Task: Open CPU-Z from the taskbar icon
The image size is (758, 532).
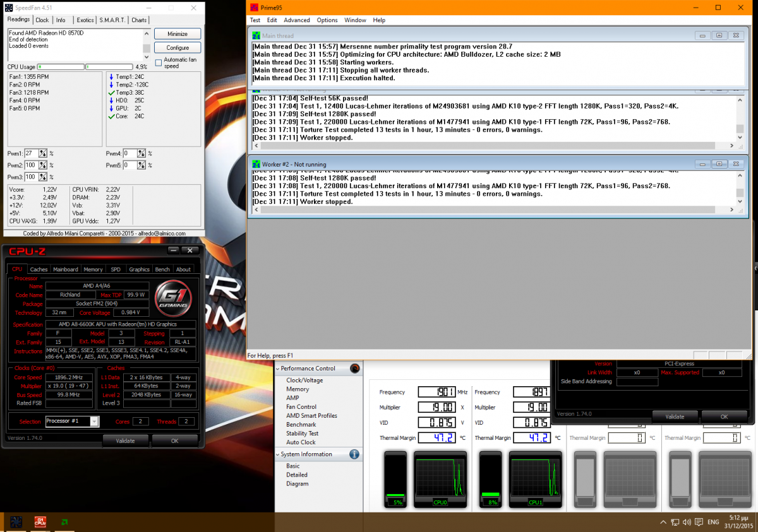Action: click(40, 522)
